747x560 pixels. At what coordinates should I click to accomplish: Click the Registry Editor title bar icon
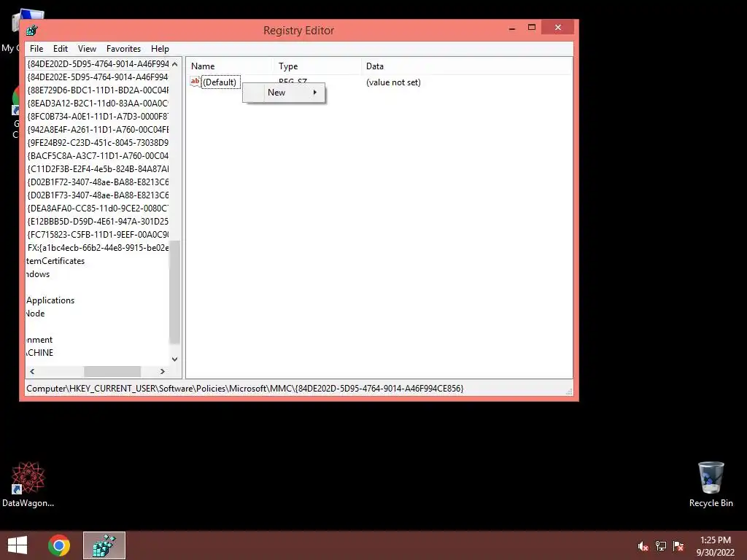(x=32, y=31)
